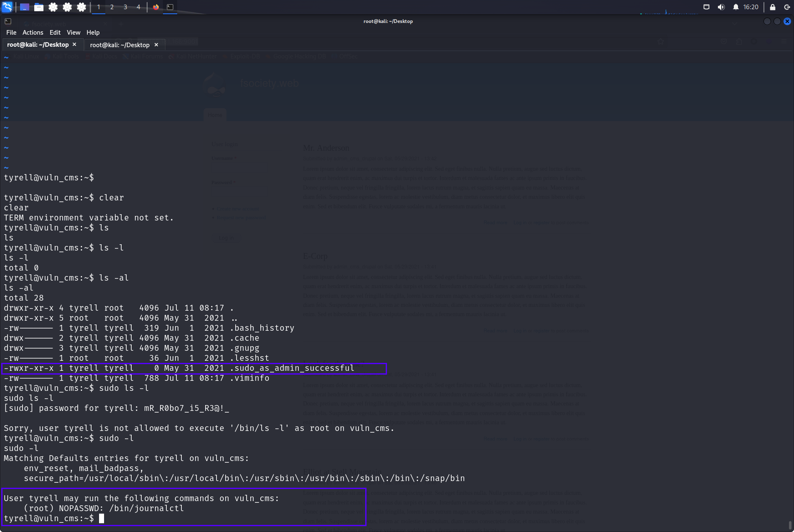Switch to workspace 3

click(125, 7)
